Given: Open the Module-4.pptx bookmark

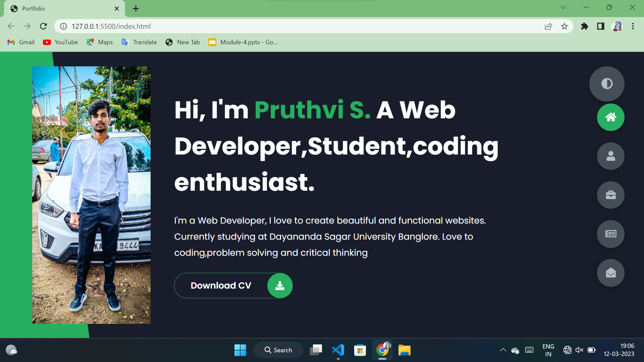Looking at the screenshot, I should [244, 42].
